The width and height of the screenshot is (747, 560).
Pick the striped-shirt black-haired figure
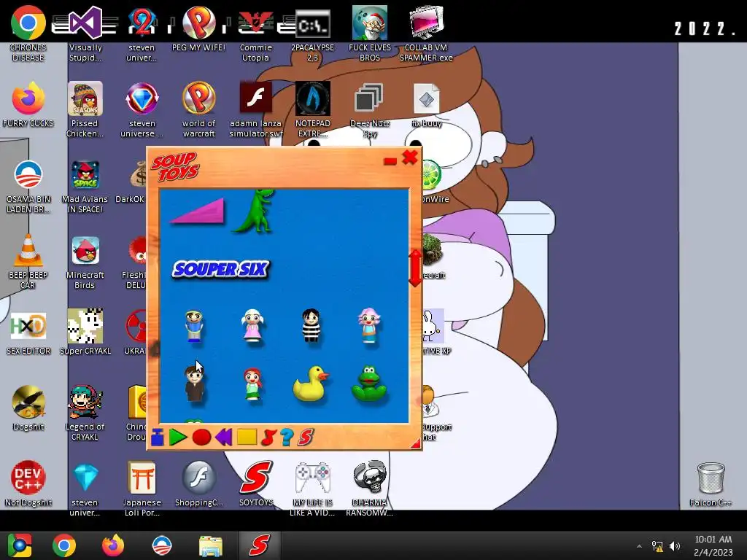[311, 326]
